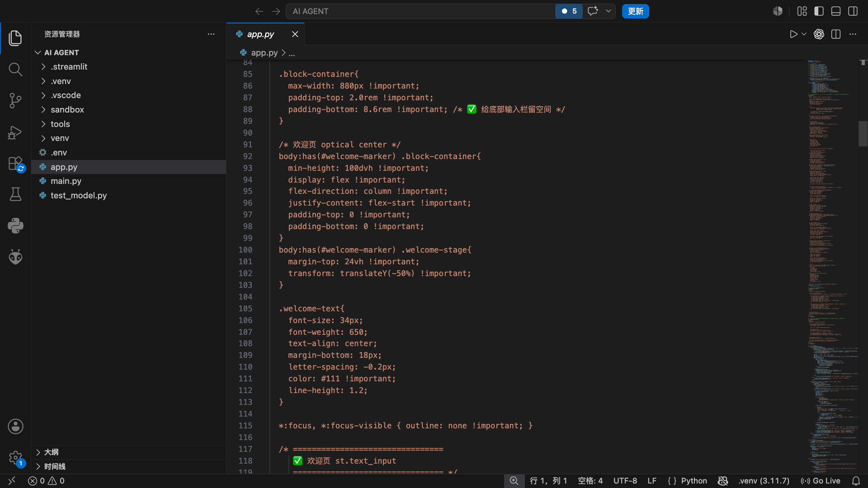Open Explorer views and more actions menu
868x488 pixels.
[211, 34]
